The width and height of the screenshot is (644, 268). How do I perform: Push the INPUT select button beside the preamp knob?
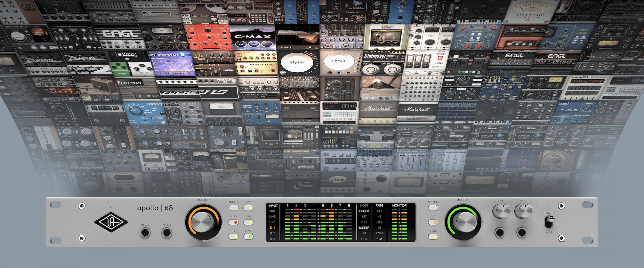click(234, 208)
